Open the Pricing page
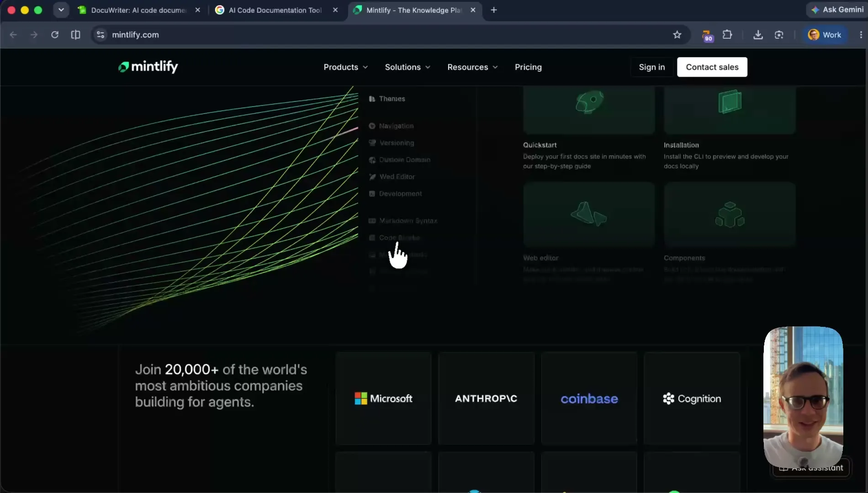This screenshot has width=868, height=493. tap(528, 67)
